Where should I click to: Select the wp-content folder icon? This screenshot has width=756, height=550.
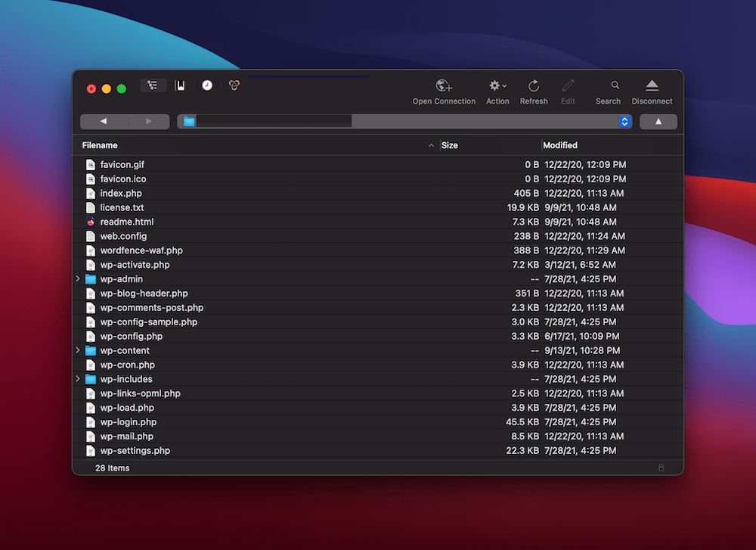click(x=91, y=351)
